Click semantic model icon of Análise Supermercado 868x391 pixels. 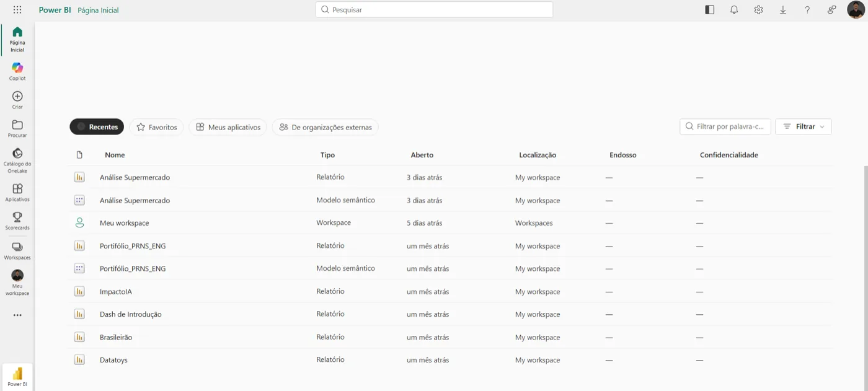(x=79, y=200)
